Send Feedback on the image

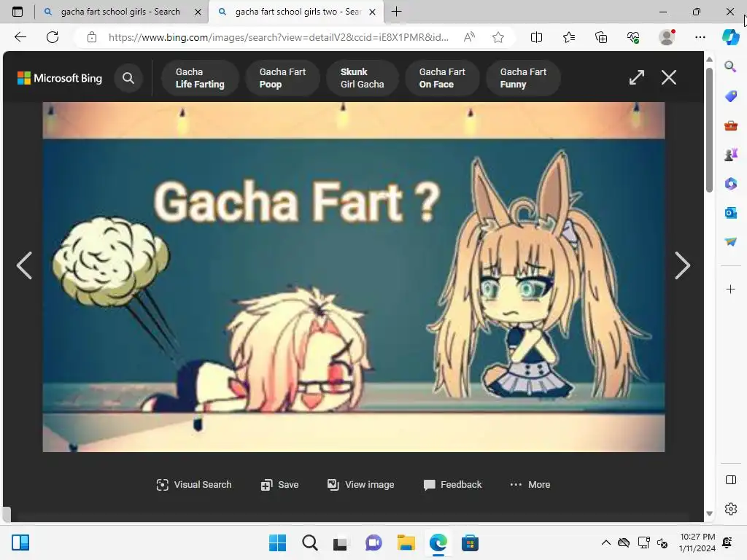pos(452,485)
